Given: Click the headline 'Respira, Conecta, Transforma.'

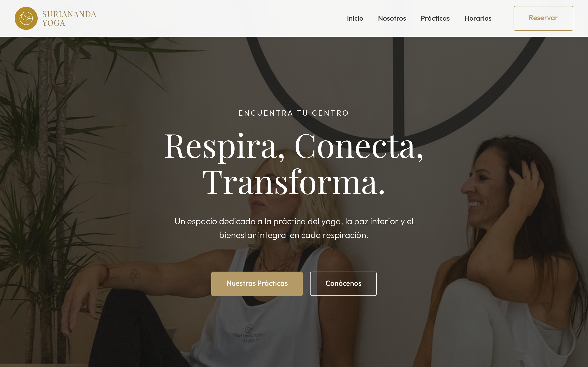Looking at the screenshot, I should coord(294,164).
